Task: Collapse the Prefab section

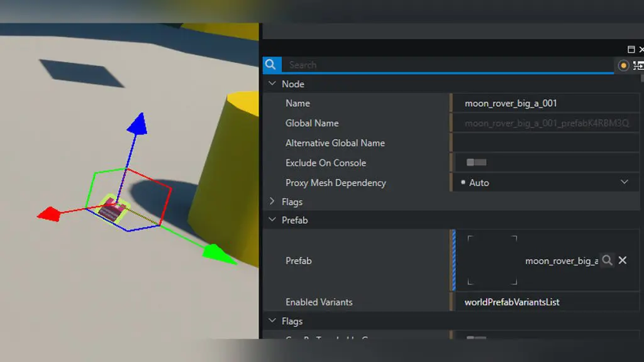Action: point(272,220)
